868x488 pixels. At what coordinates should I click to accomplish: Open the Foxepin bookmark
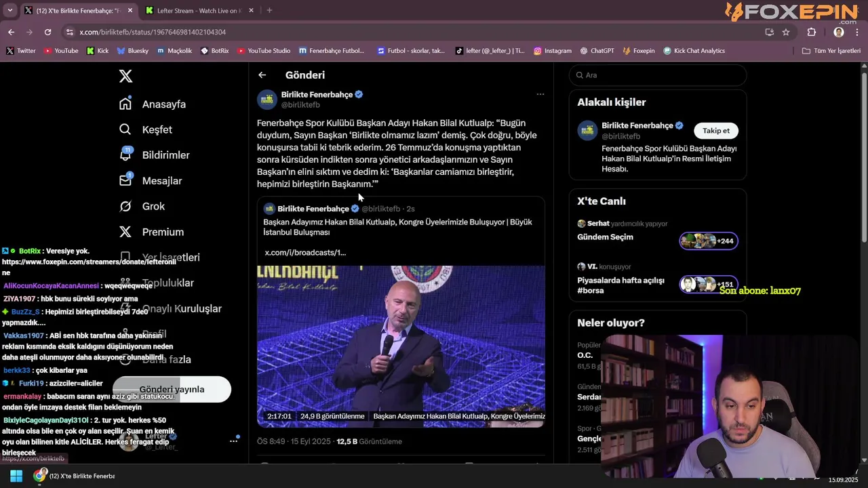click(638, 51)
